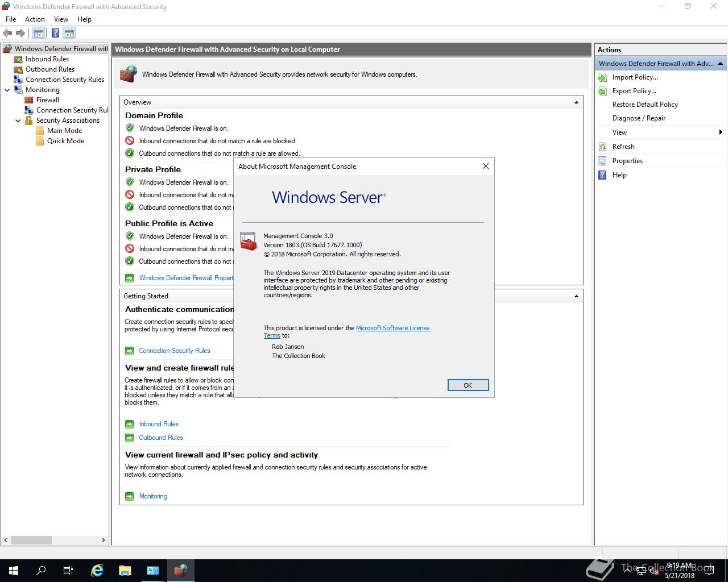Click the Import Policy icon
The image size is (728, 582).
[602, 77]
